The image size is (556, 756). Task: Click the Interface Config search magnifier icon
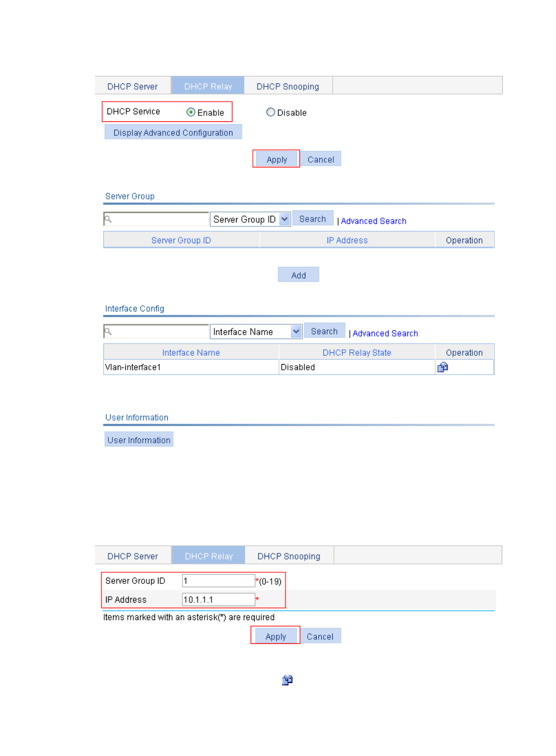click(108, 332)
